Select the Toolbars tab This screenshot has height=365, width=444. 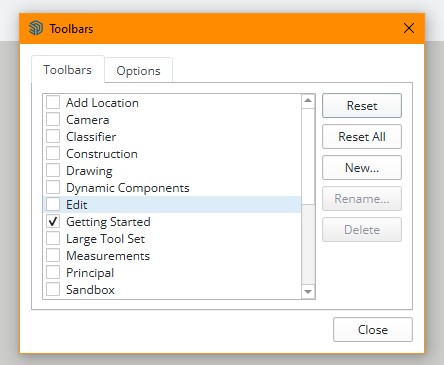pos(68,69)
